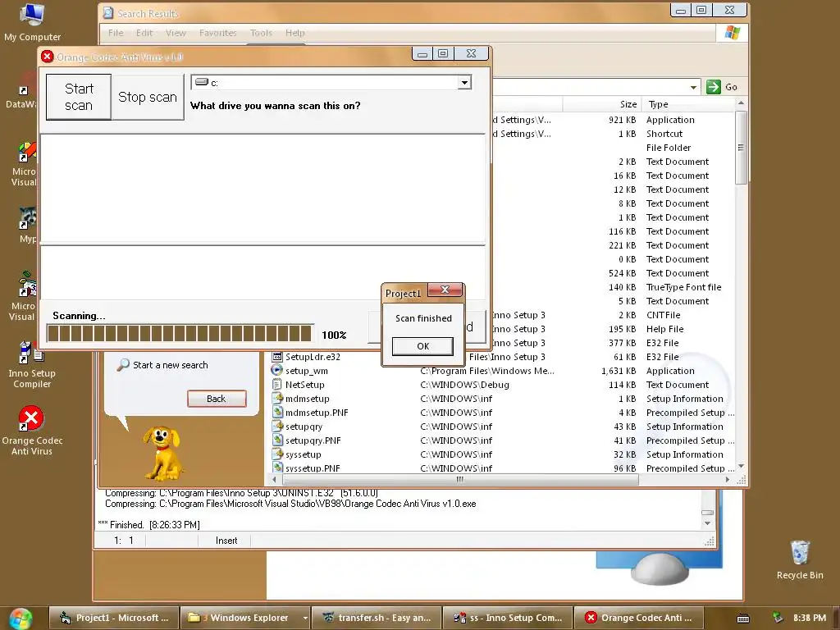The height and width of the screenshot is (630, 840).
Task: Click the C:\WINDOWS\Debug folder path text
Action: (464, 385)
